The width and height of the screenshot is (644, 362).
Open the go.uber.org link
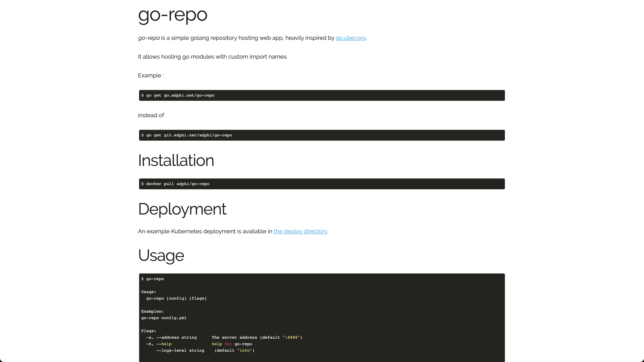pos(351,38)
